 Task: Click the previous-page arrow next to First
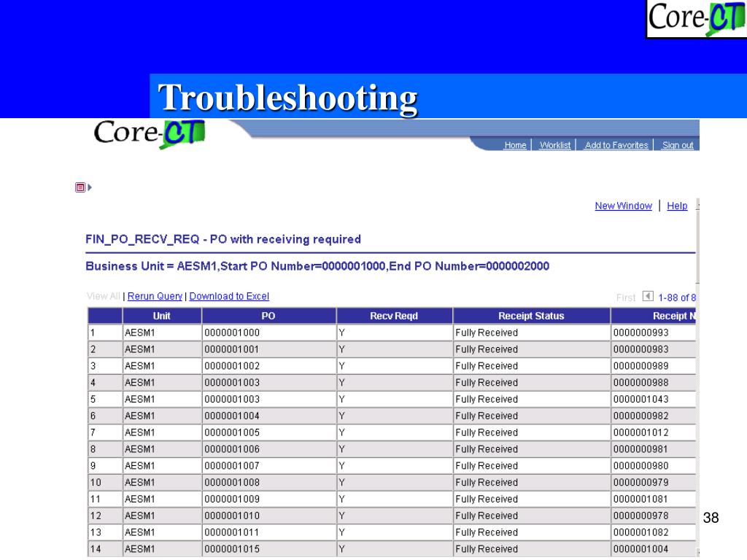click(648, 296)
